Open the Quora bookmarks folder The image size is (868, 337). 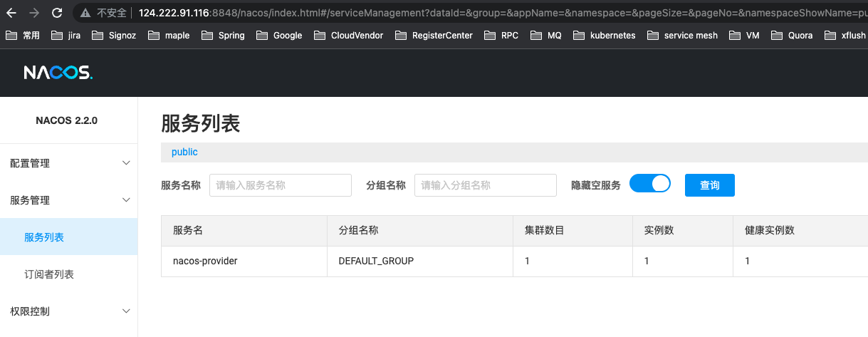(792, 35)
